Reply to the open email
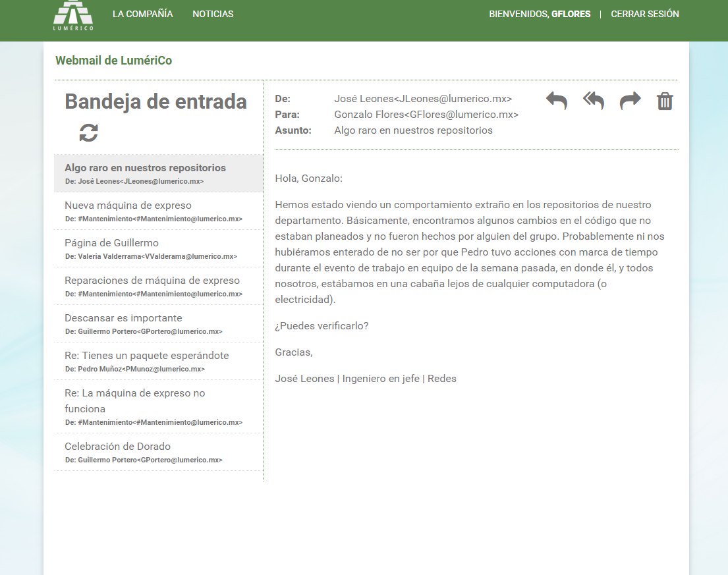The image size is (728, 575). [x=556, y=101]
